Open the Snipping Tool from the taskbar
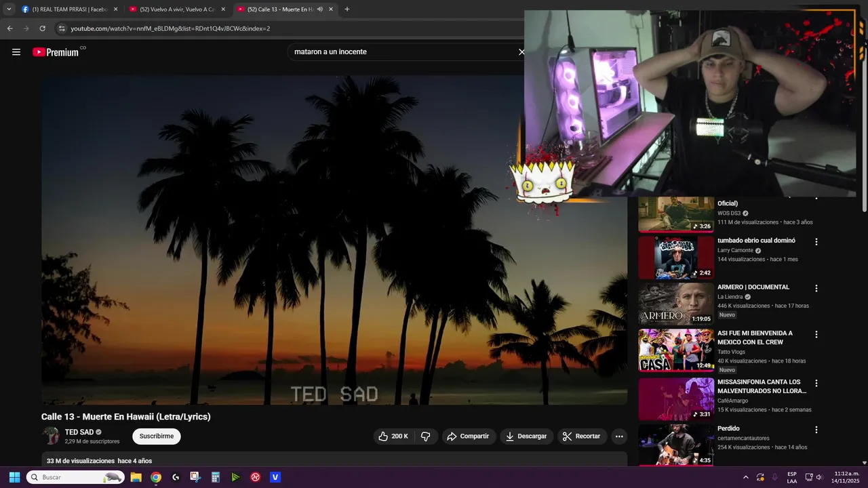Screen dimensions: 868x488 pyautogui.click(x=195, y=477)
